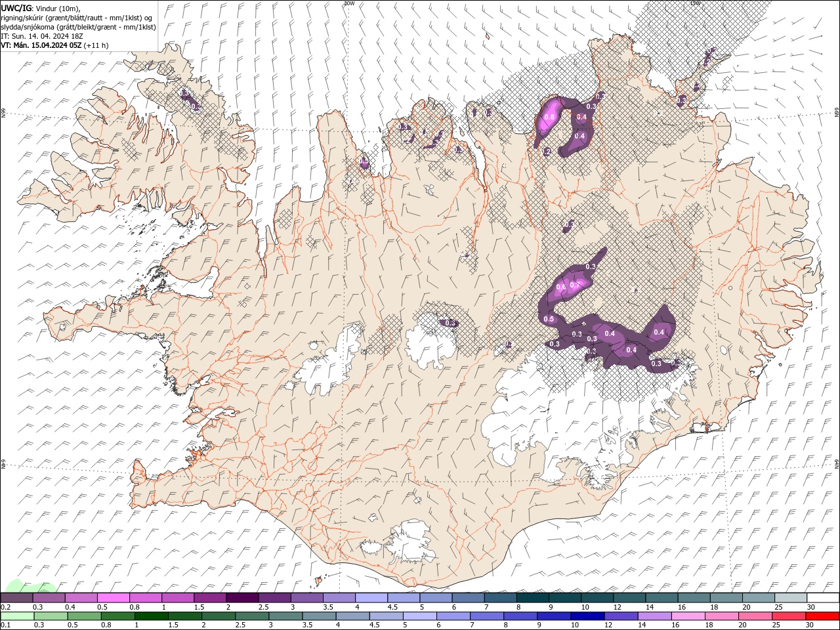Image resolution: width=840 pixels, height=630 pixels.
Task: Select the gray-blue rain swatch between 3.5 and 4
Action: [320, 616]
